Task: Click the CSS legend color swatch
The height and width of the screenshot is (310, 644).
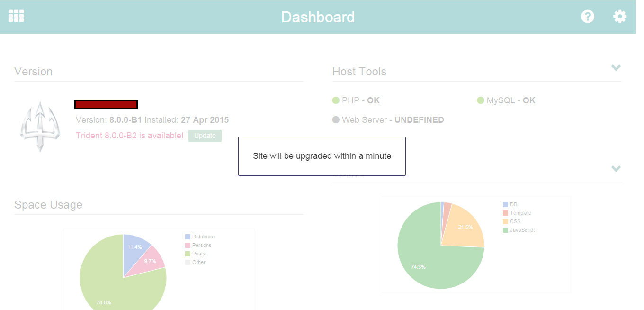Action: coord(505,222)
